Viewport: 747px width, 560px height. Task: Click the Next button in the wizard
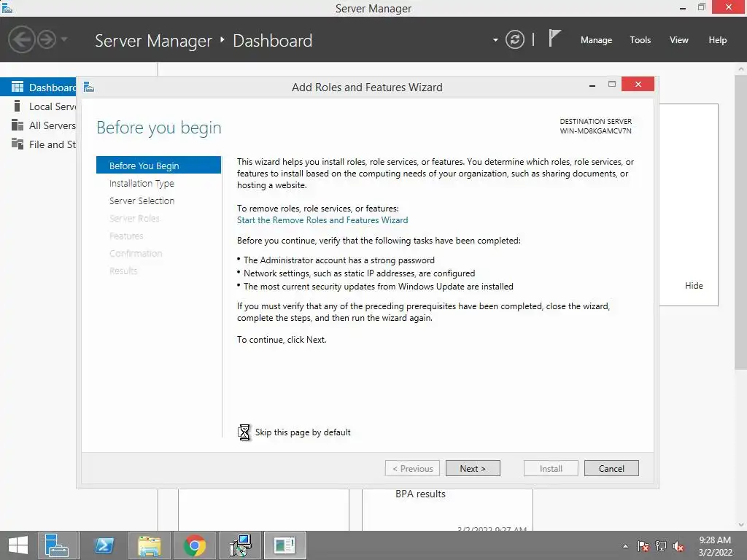[x=473, y=469]
